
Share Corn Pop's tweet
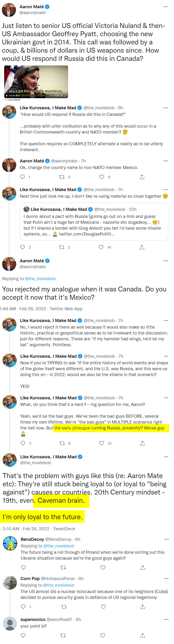143,607
